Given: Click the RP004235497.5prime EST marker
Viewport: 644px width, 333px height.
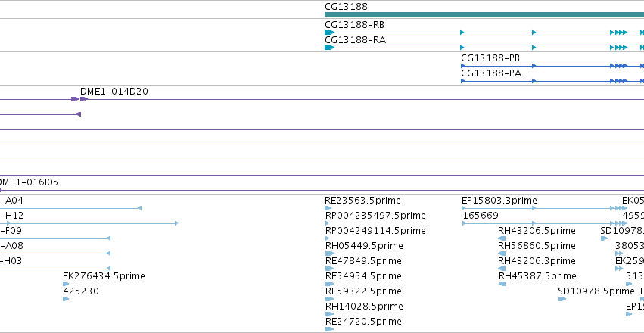Looking at the screenshot, I should tap(327, 223).
